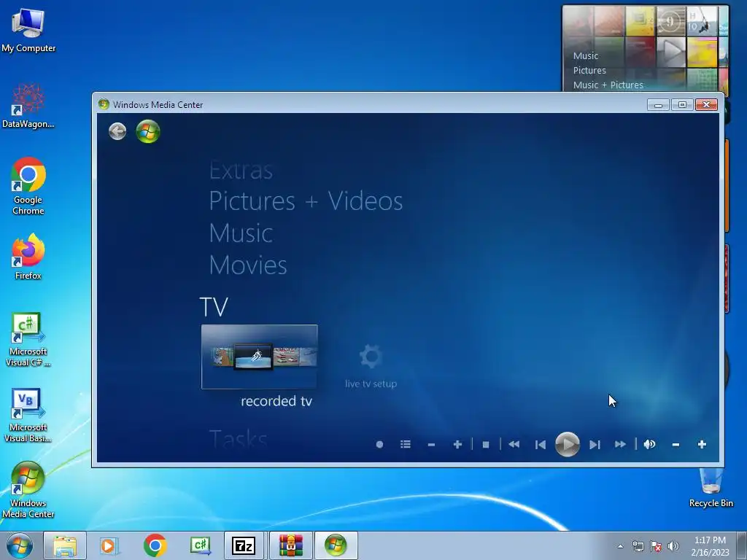
Task: Raise volume with the plus button
Action: click(x=702, y=444)
